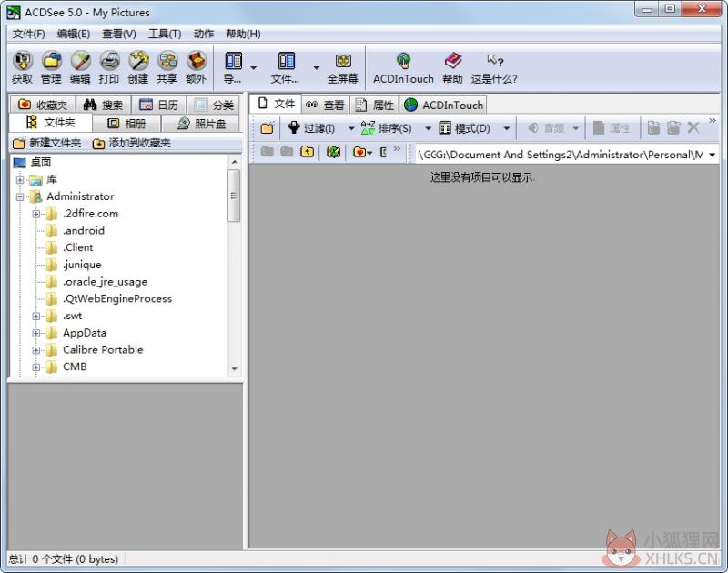Click the disabled 属性 properties toolbar item
The width and height of the screenshot is (728, 573).
(612, 128)
